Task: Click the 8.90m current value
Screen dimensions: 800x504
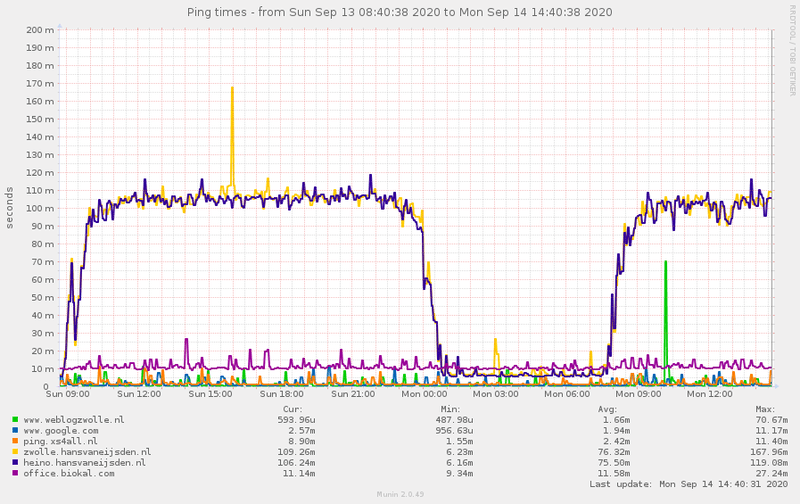Action: click(301, 441)
